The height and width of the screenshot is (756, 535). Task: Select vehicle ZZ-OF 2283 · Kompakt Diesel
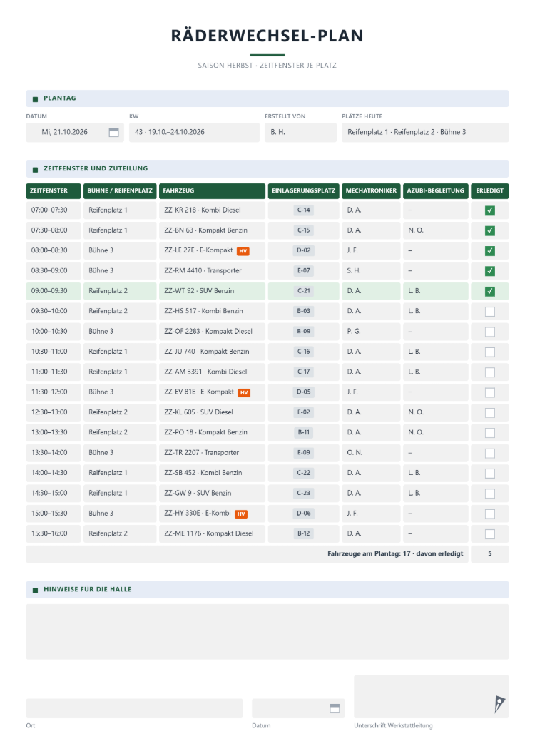click(212, 332)
